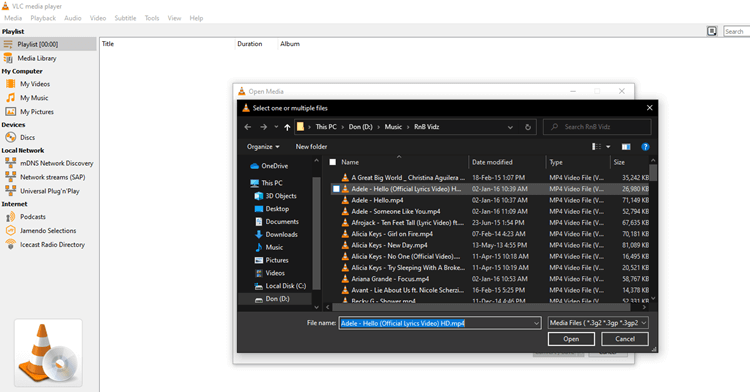The image size is (750, 392).
Task: Click the Open button
Action: coord(571,339)
